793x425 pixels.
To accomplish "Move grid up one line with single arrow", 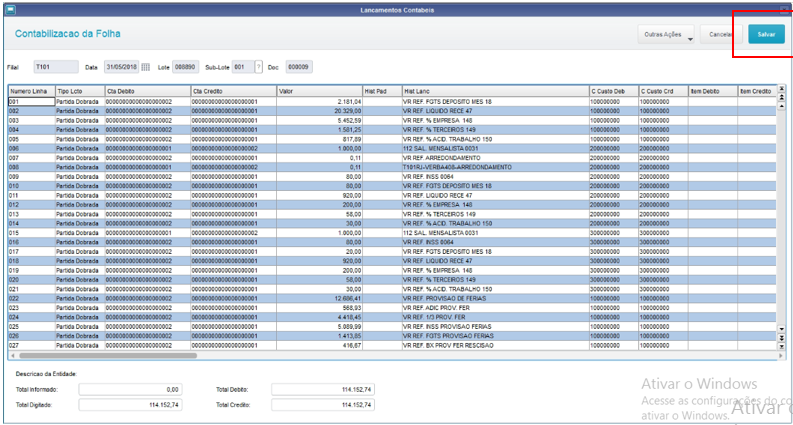I will click(781, 106).
